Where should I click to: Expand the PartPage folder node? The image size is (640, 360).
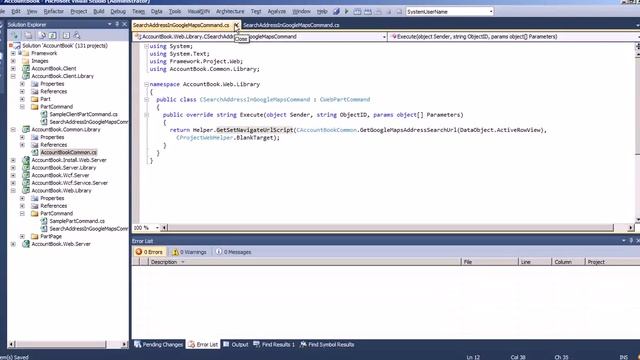[22, 236]
